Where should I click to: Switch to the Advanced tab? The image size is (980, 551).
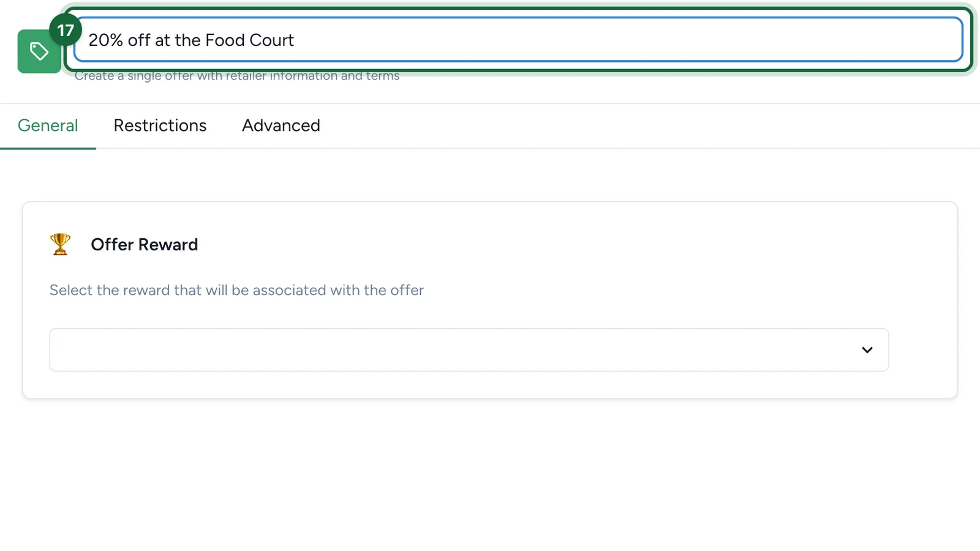281,126
